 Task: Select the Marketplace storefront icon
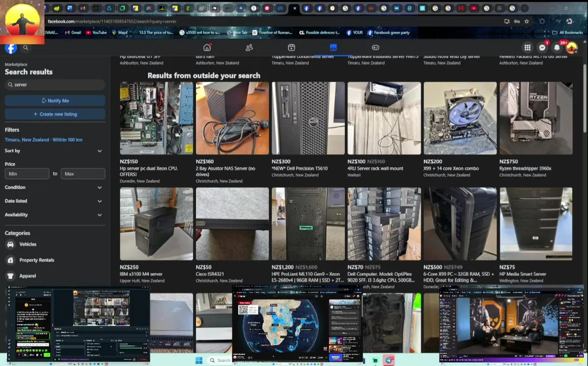click(333, 48)
